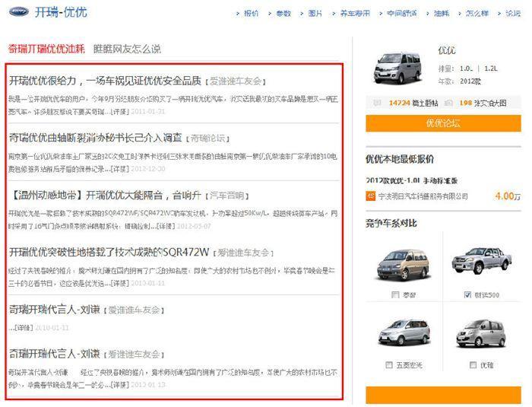Image resolution: width=532 pixels, height=407 pixels.
Task: Click the nav item between 养车费用 and 油耗
Action: click(402, 13)
